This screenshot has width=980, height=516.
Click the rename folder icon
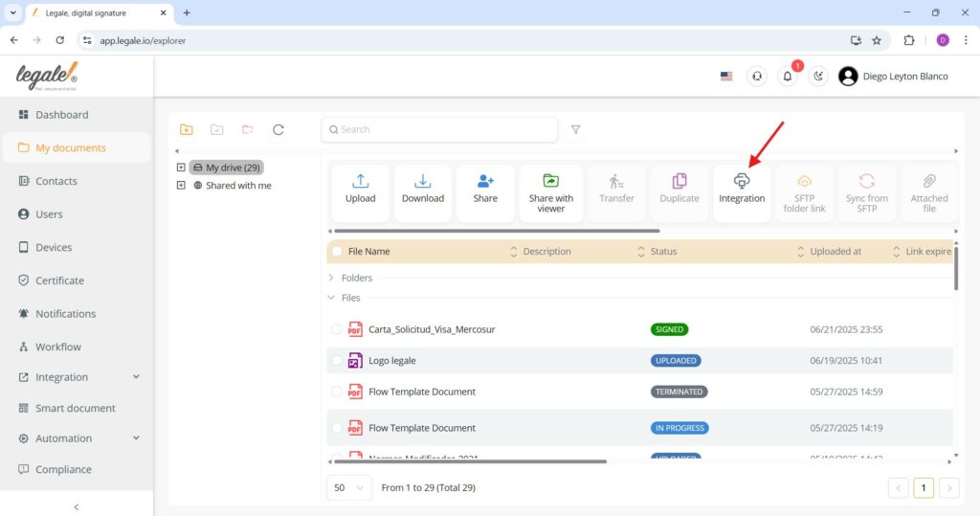[217, 129]
